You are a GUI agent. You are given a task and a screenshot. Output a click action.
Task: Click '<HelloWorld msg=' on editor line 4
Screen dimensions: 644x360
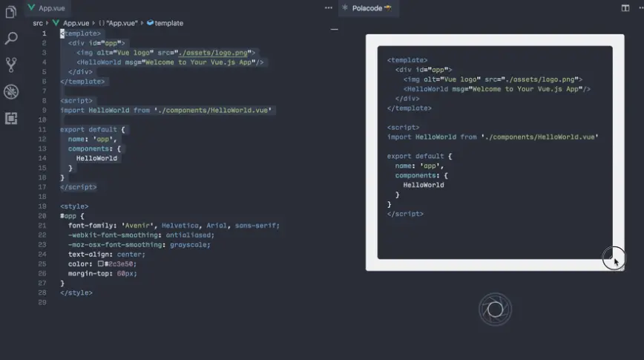tap(109, 62)
